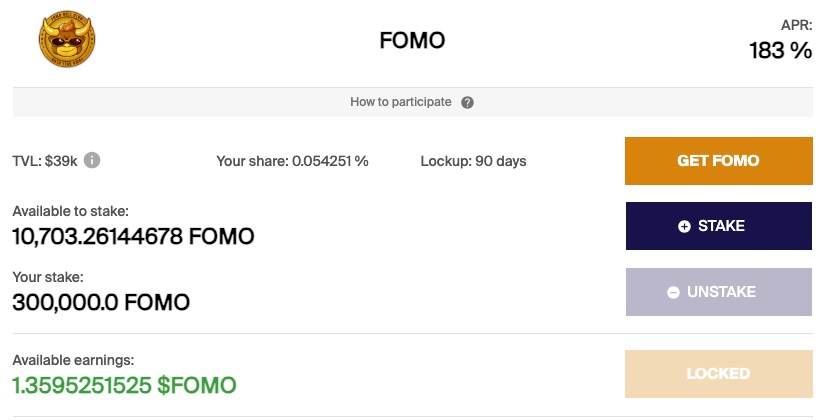The image size is (824, 420).
Task: Click the Lockup 90 days text
Action: (x=474, y=161)
